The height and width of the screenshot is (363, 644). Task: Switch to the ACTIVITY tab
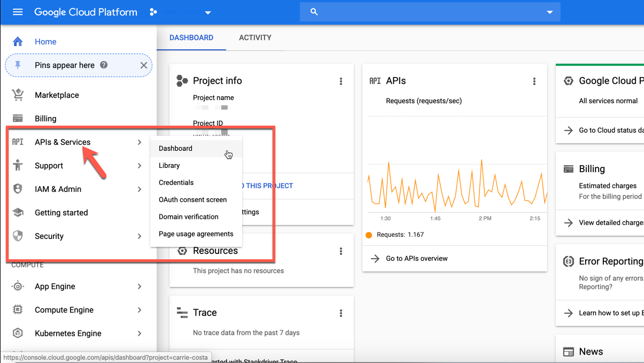pyautogui.click(x=255, y=38)
